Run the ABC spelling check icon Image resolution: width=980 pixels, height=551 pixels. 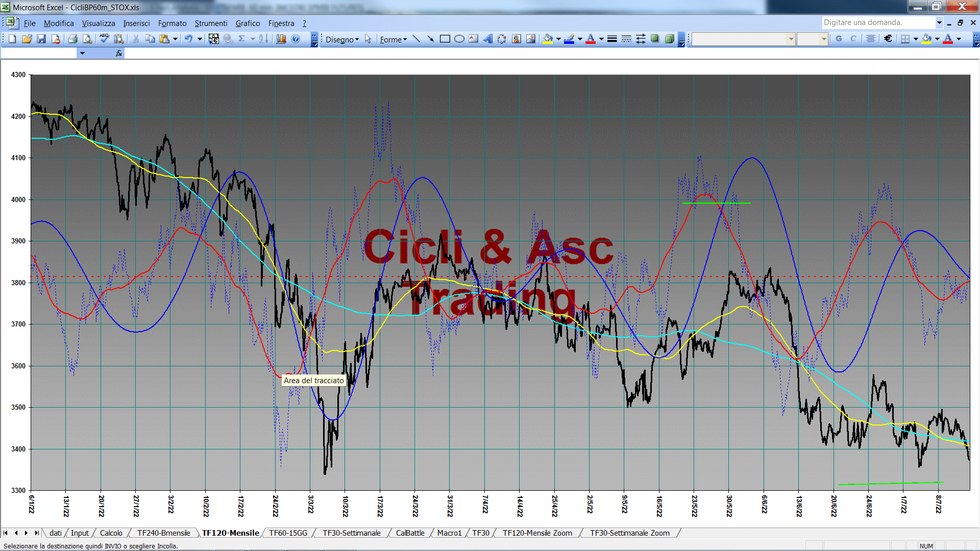point(104,39)
